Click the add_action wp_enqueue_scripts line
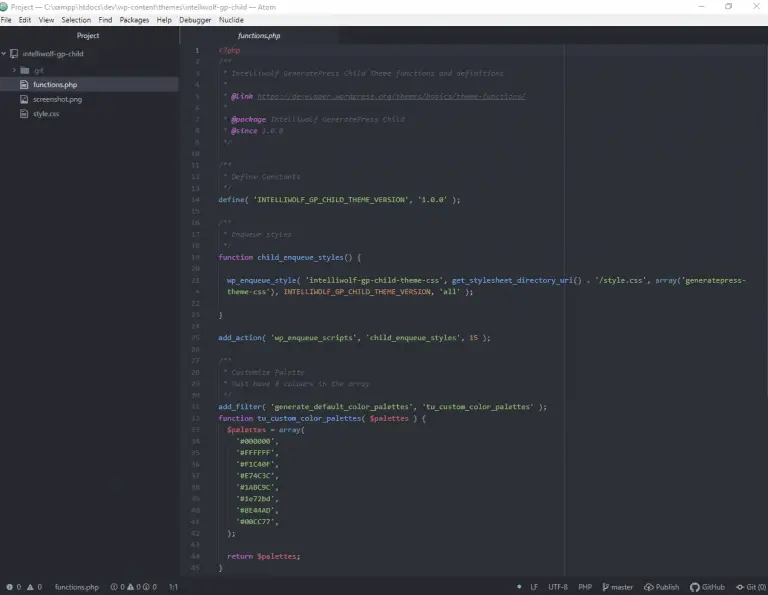The height and width of the screenshot is (595, 768). (x=354, y=338)
